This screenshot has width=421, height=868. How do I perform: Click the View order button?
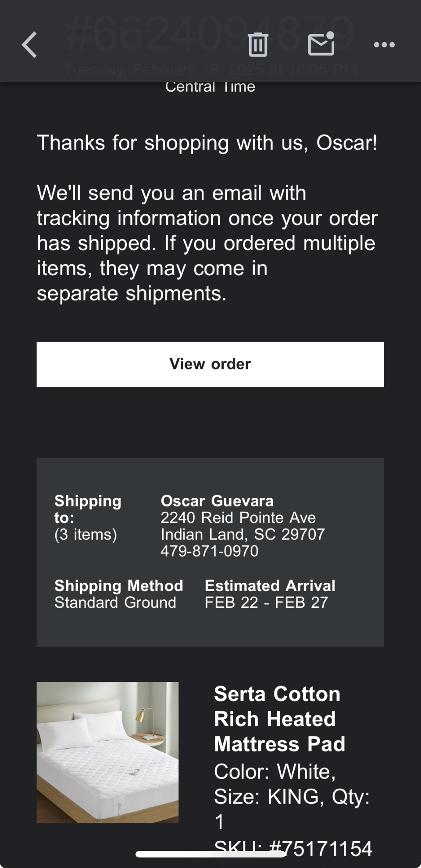pyautogui.click(x=210, y=364)
